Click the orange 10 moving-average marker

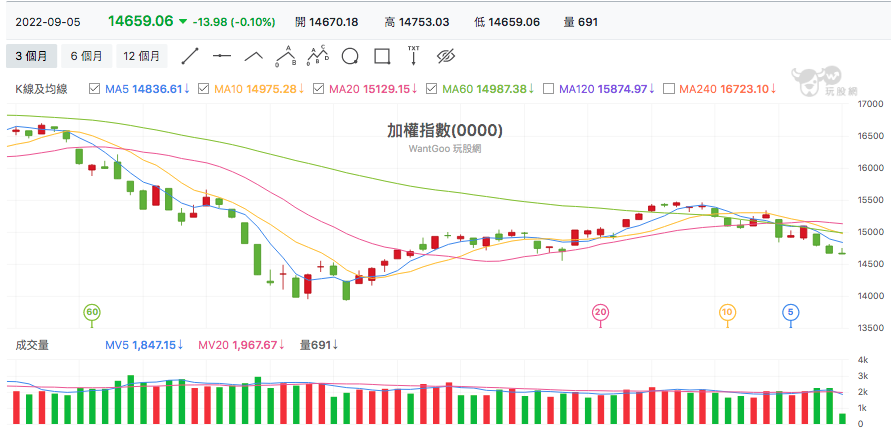pos(727,312)
